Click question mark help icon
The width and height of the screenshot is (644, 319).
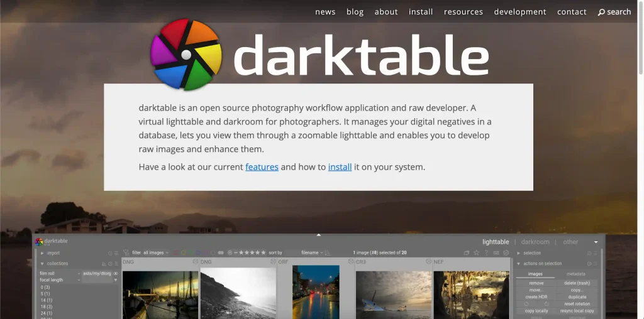pos(486,252)
